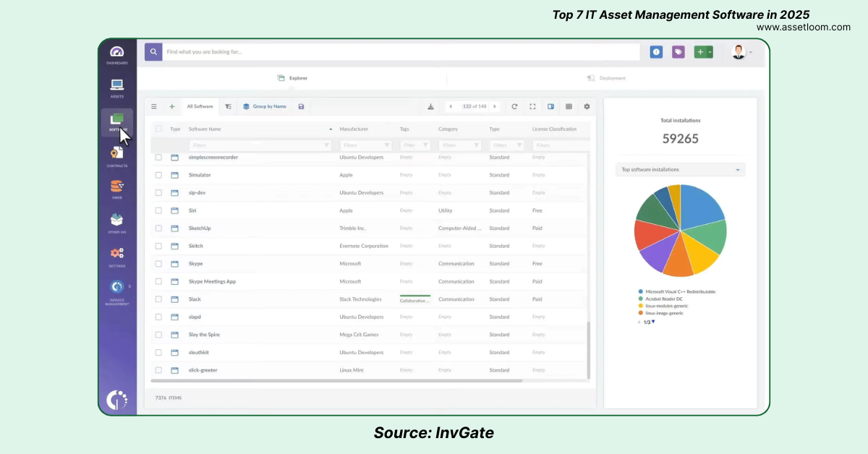
Task: Open Service Management in the sidebar
Action: pos(117,291)
